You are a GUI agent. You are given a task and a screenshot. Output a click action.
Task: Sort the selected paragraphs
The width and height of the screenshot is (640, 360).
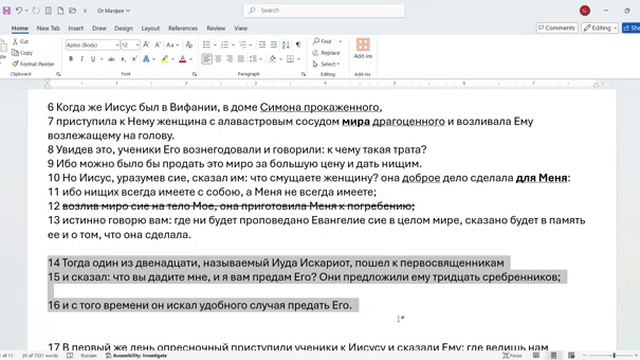tap(286, 44)
